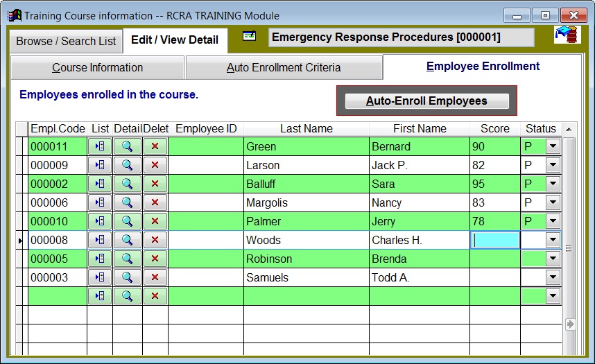View detail for employee Green
This screenshot has height=364, width=595.
click(x=128, y=146)
